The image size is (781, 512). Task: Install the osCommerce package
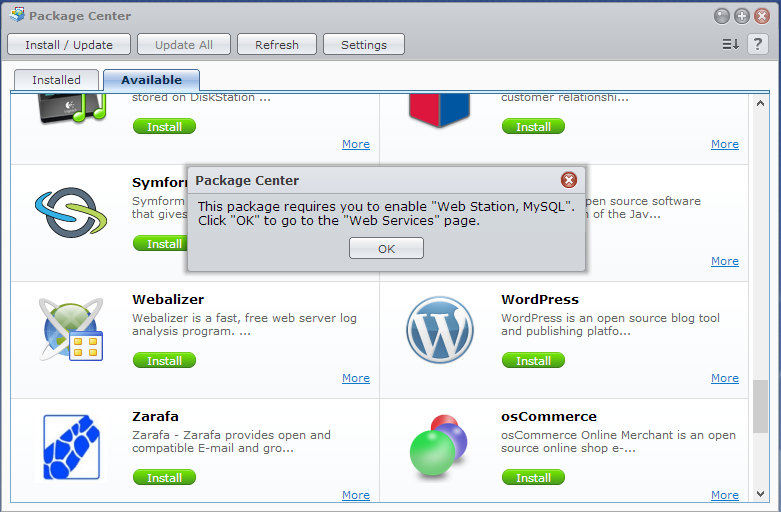[533, 477]
